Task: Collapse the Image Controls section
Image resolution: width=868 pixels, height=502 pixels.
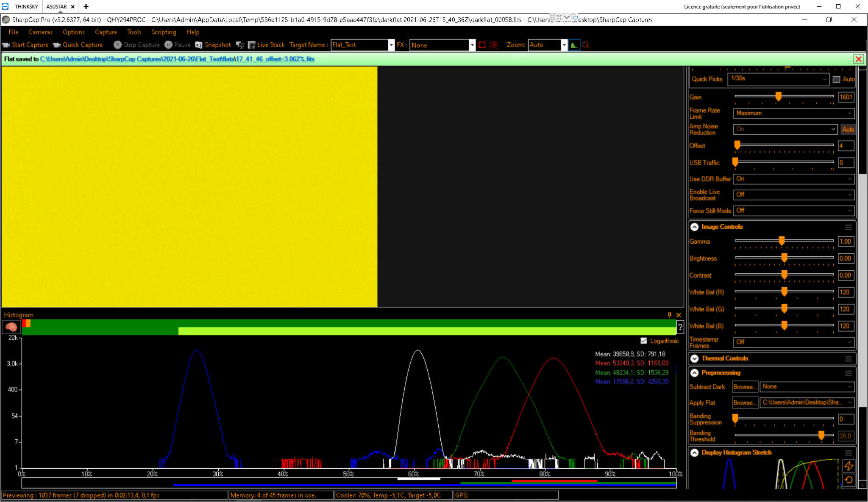Action: (694, 227)
